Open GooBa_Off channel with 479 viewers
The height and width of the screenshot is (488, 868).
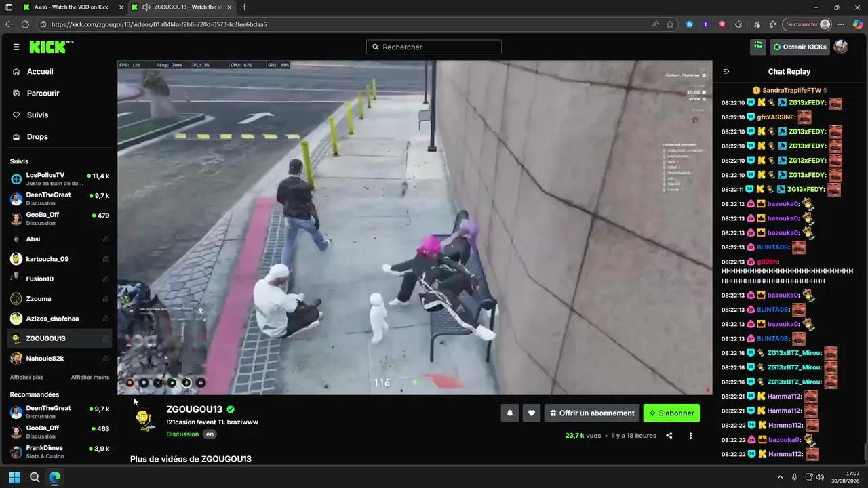[59, 218]
